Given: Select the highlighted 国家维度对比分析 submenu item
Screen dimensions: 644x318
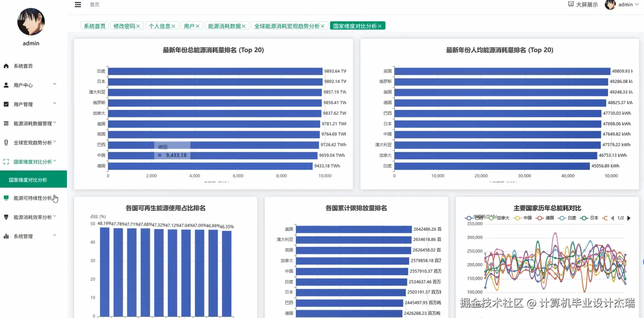Looking at the screenshot, I should pos(33,179).
